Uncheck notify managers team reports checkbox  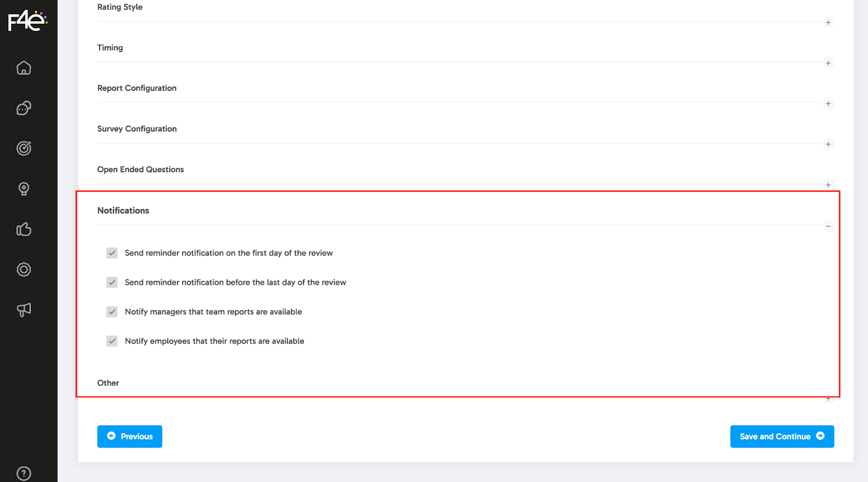tap(112, 312)
